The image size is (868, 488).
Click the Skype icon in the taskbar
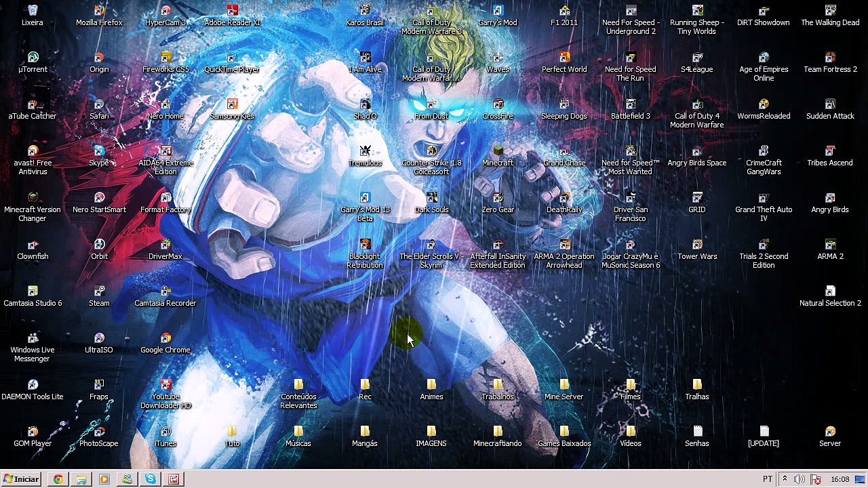[x=151, y=479]
